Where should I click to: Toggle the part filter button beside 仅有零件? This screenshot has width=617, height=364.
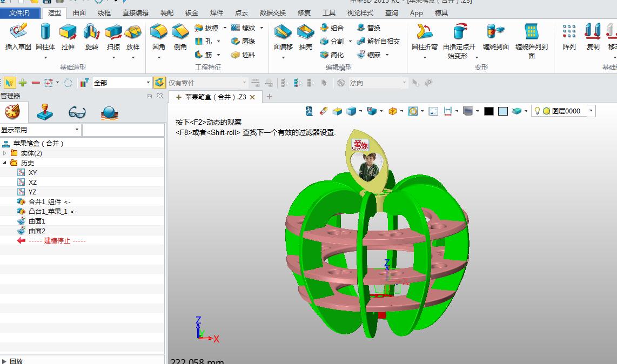click(159, 83)
